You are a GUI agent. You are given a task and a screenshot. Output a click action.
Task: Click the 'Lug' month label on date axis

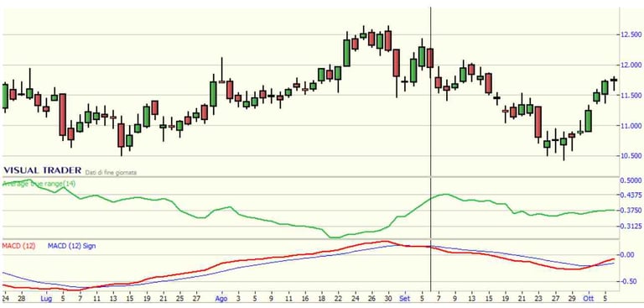pos(46,299)
